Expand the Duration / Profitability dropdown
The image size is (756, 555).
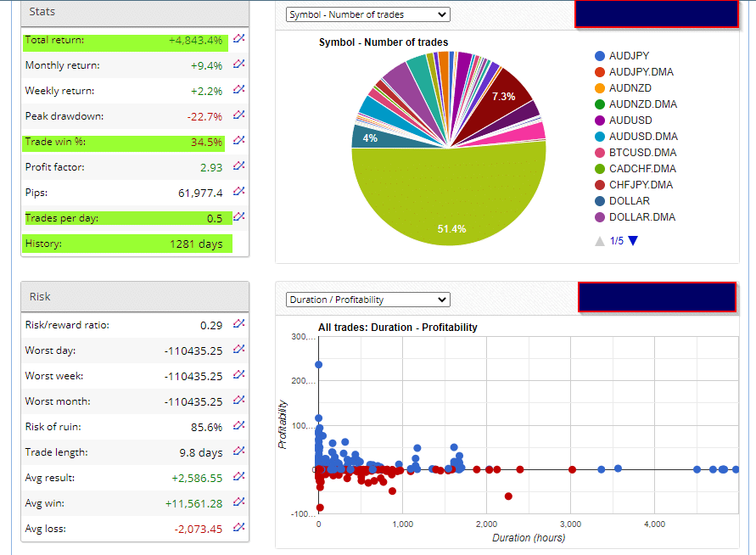pyautogui.click(x=367, y=300)
